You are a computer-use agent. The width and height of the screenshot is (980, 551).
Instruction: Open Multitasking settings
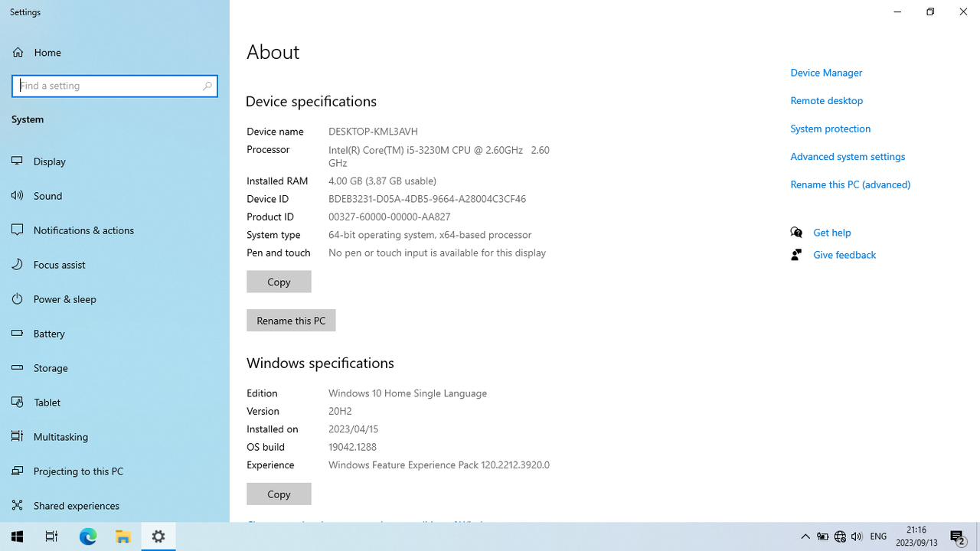coord(60,436)
